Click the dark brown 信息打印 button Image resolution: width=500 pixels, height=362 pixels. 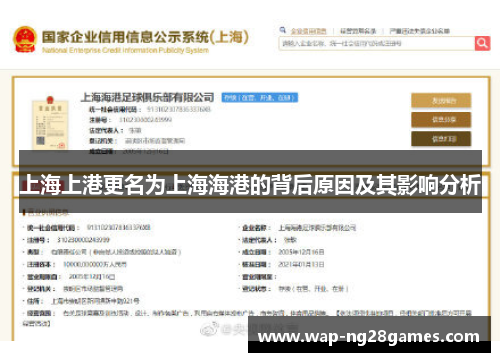[x=441, y=139]
